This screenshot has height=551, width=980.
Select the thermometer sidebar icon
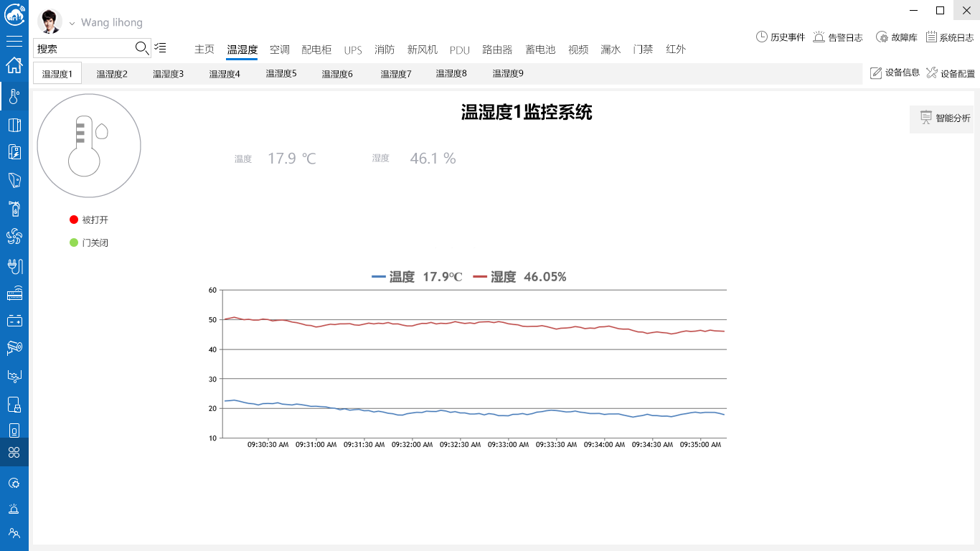(x=14, y=95)
